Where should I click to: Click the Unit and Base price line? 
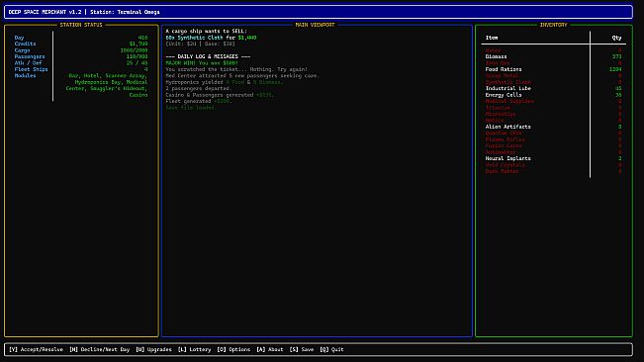click(201, 44)
